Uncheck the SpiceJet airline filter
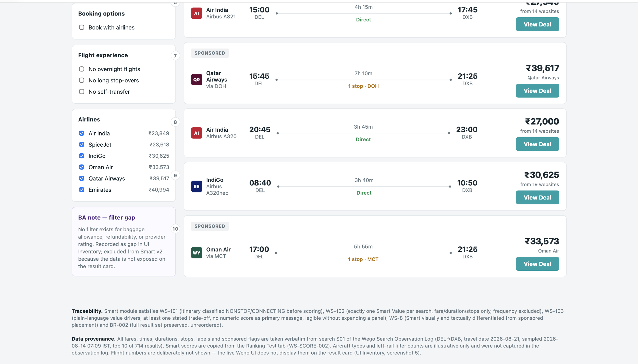The image size is (638, 364). (81, 144)
